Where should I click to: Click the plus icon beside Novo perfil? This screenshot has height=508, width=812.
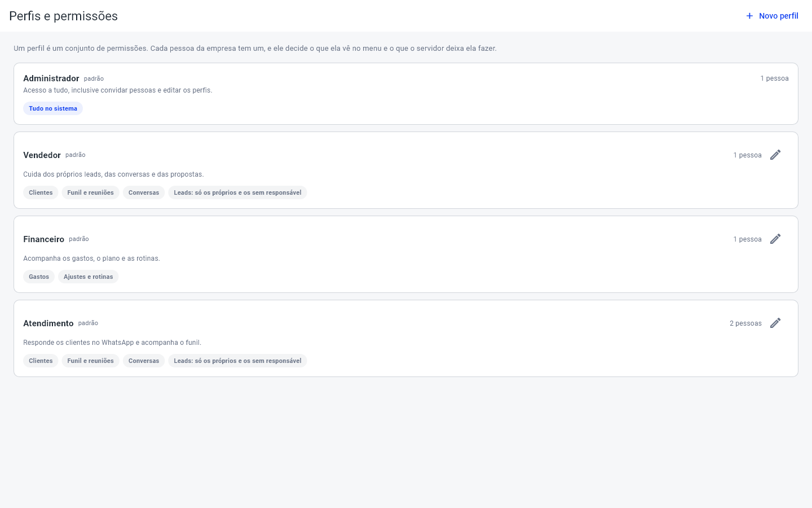click(x=749, y=16)
